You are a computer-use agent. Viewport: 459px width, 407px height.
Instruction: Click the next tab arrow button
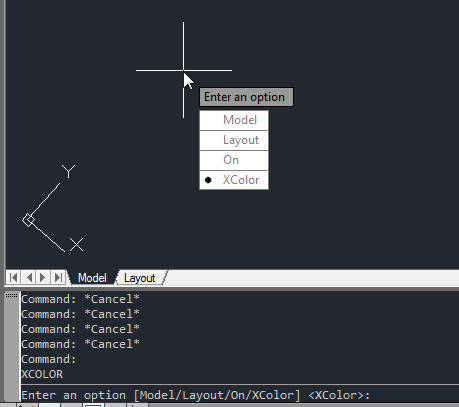click(43, 277)
